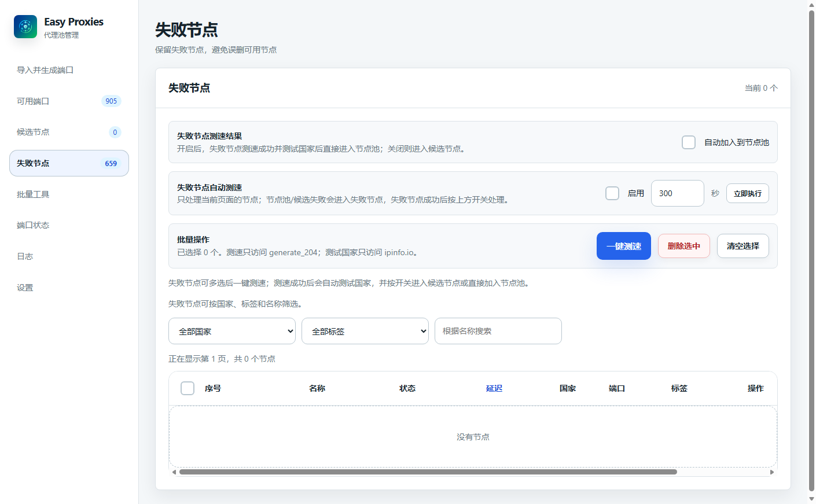Open 候选节点 sidebar item
The width and height of the screenshot is (816, 504).
point(69,132)
